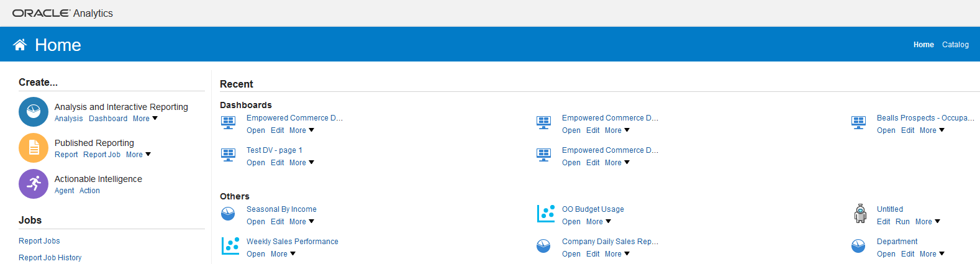Click the Action link under Actionable Intelligence

89,191
